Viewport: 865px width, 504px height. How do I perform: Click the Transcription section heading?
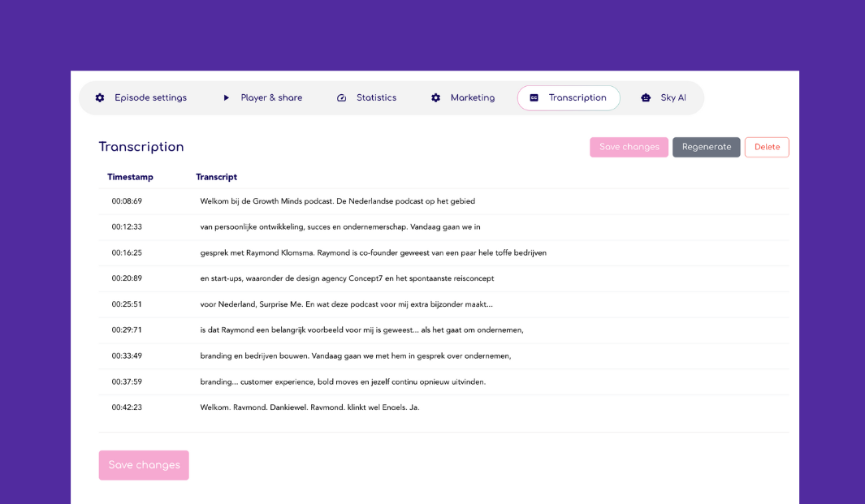141,147
